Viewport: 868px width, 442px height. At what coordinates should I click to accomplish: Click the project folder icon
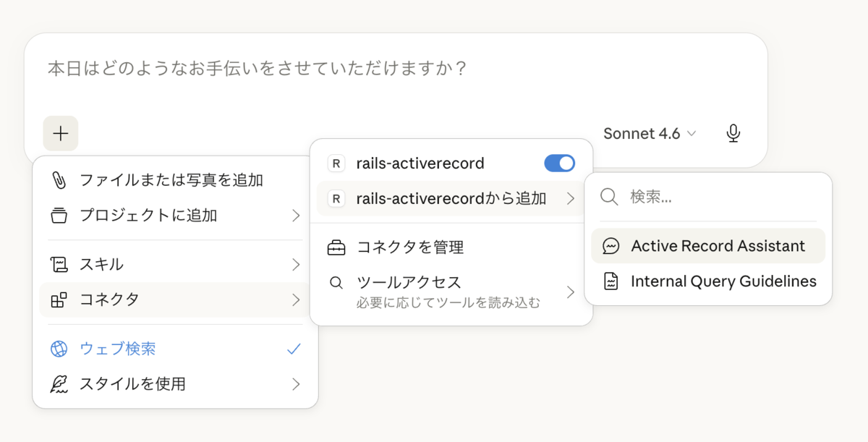pyautogui.click(x=59, y=216)
